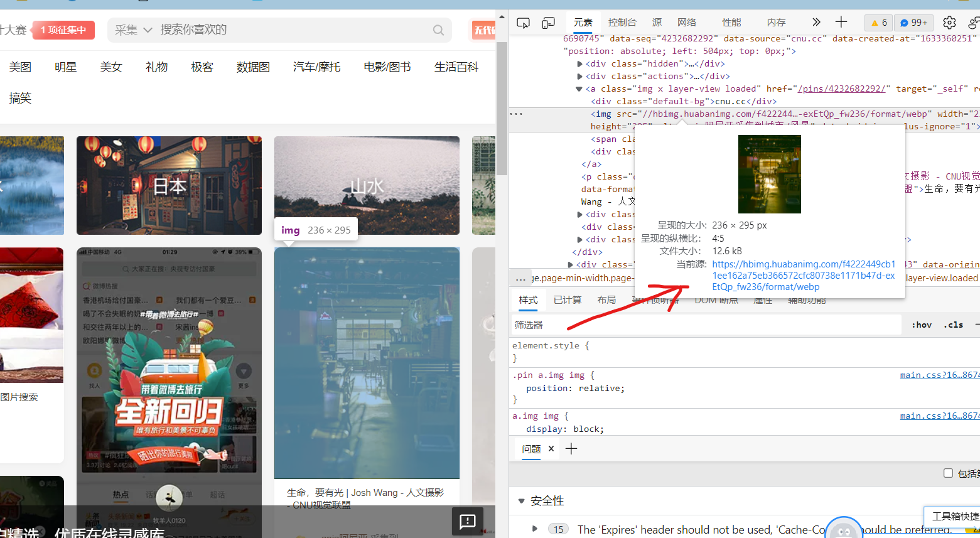Open the 网络 tab
Screen dimensions: 980x538
(x=687, y=23)
